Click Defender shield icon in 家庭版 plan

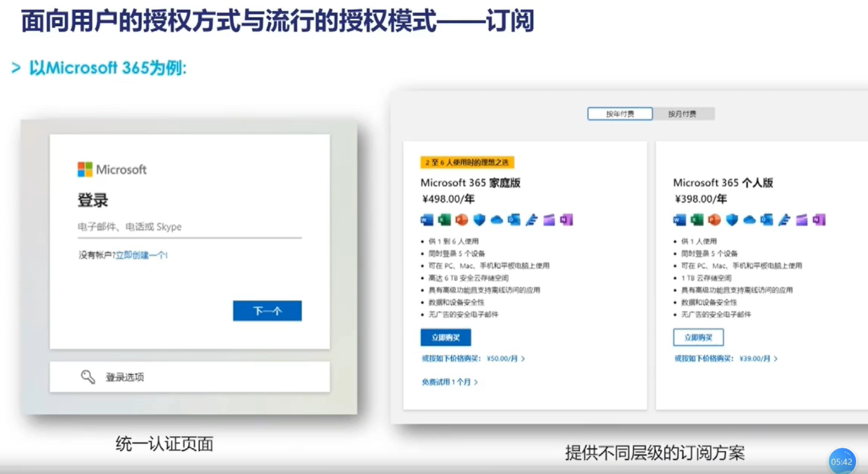[x=479, y=220]
